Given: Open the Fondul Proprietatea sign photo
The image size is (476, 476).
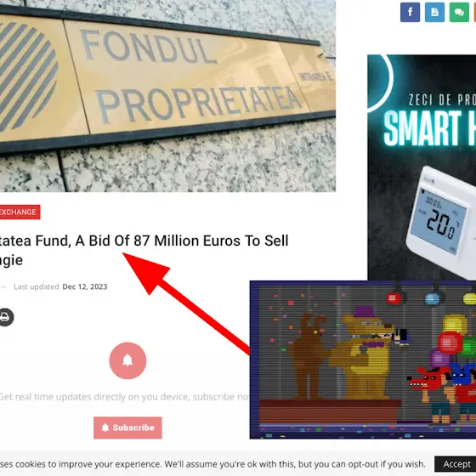Looking at the screenshot, I should coord(167,96).
